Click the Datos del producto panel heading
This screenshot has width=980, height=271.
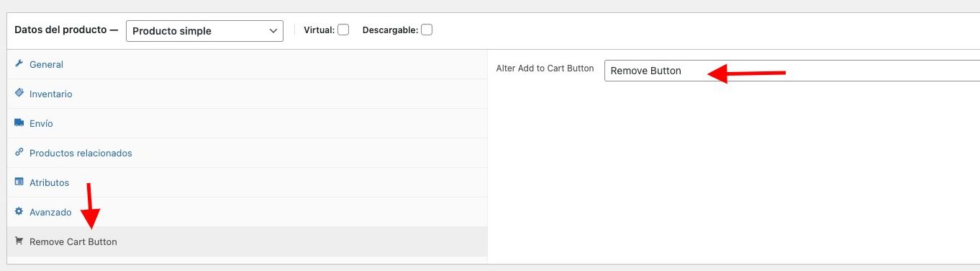(x=66, y=30)
